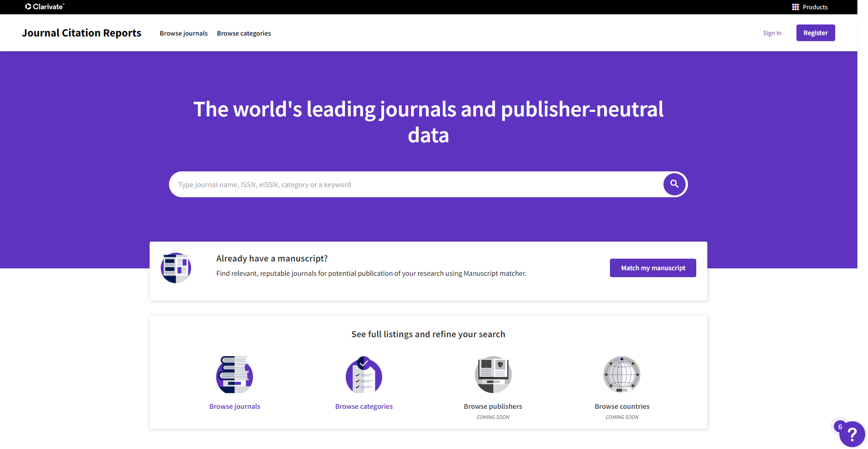Open the Products grid icon

pos(795,7)
